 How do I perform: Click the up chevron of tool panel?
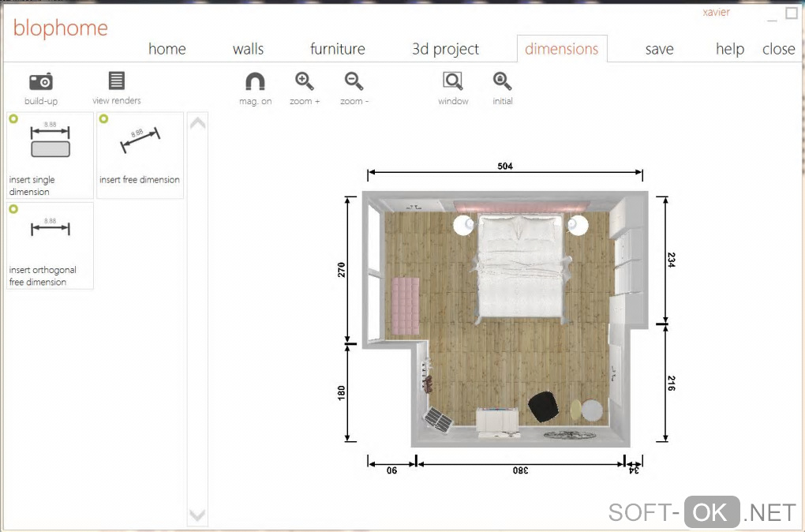point(197,123)
